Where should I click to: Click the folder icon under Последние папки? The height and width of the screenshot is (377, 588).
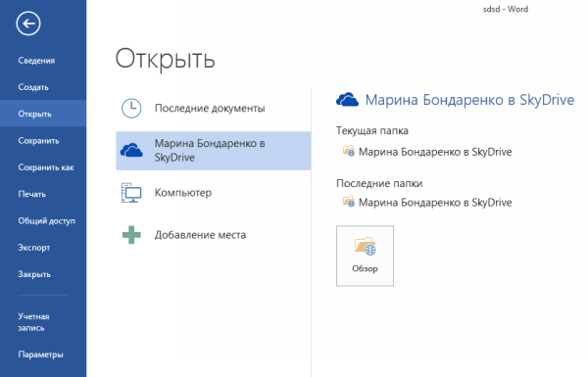(348, 202)
